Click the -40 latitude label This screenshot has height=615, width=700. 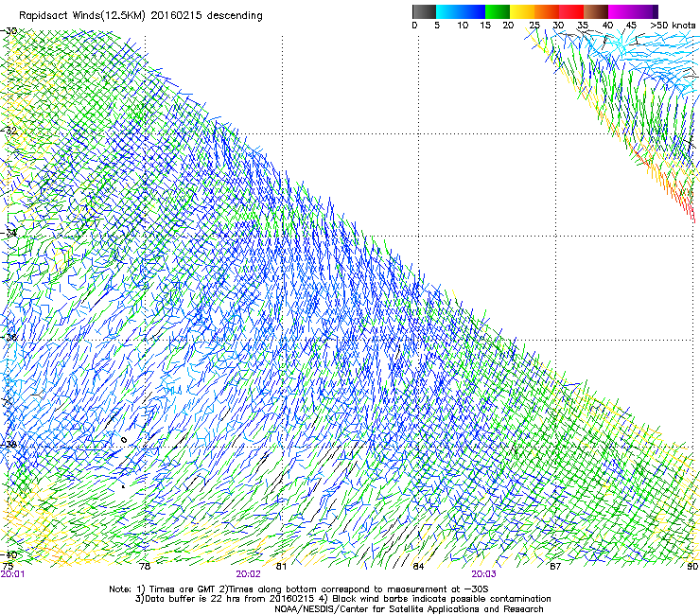pyautogui.click(x=9, y=554)
